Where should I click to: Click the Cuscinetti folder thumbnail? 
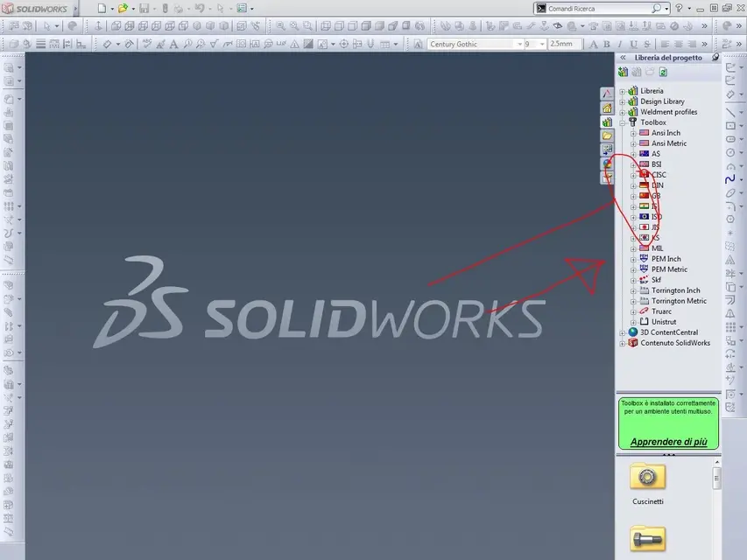tap(647, 477)
